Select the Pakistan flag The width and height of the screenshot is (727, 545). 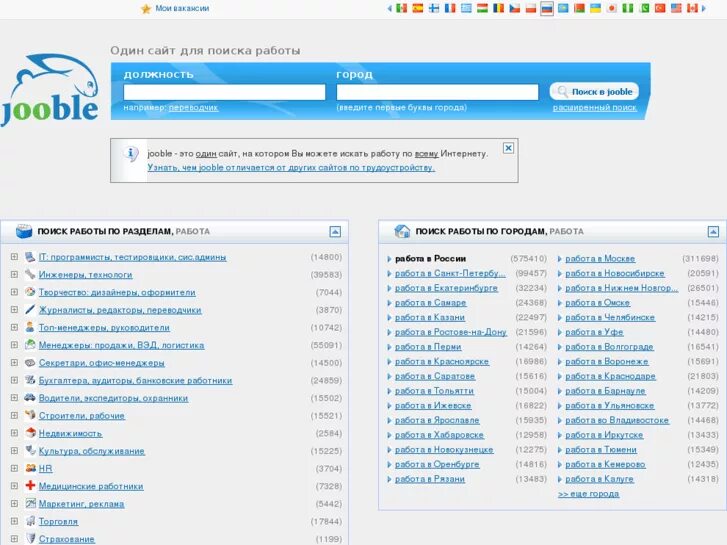[x=644, y=8]
